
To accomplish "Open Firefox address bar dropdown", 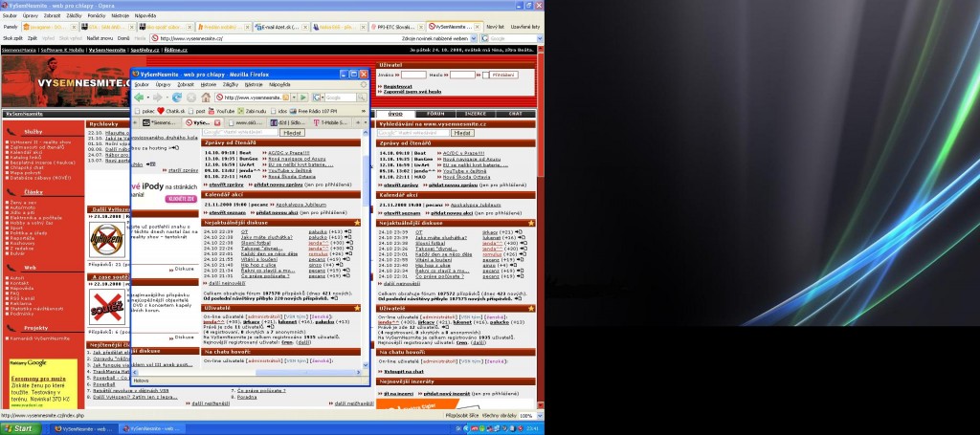I will click(x=294, y=98).
